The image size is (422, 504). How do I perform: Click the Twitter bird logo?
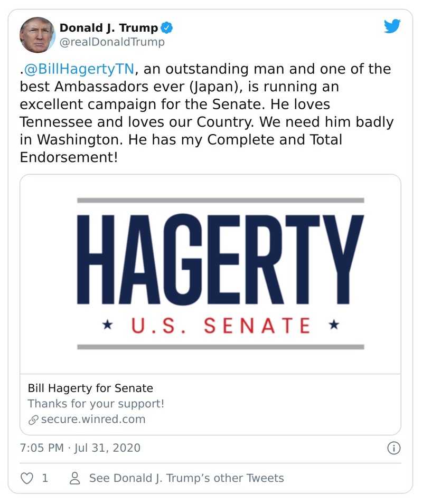coord(392,25)
